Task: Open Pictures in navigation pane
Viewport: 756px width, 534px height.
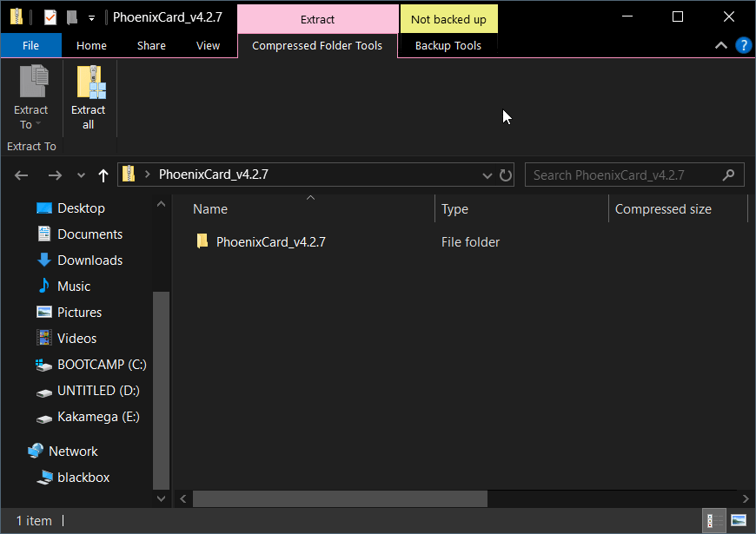Action: 80,313
